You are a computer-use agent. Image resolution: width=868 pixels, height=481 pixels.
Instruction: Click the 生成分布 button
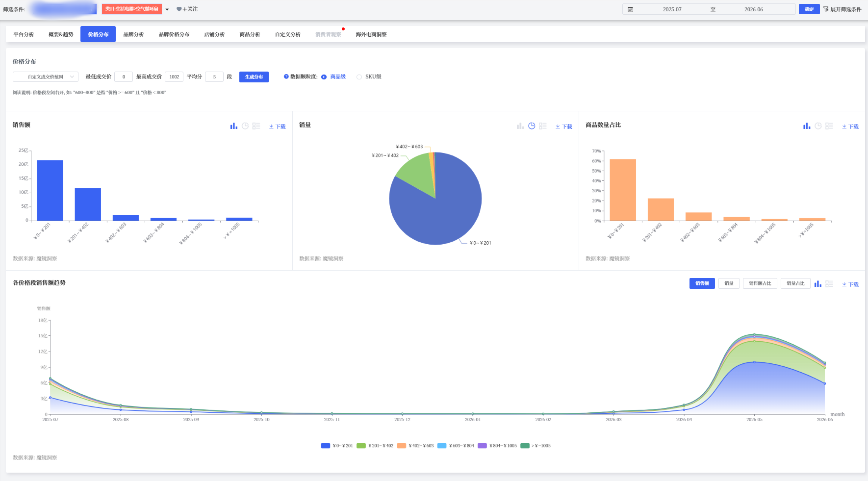(x=254, y=77)
